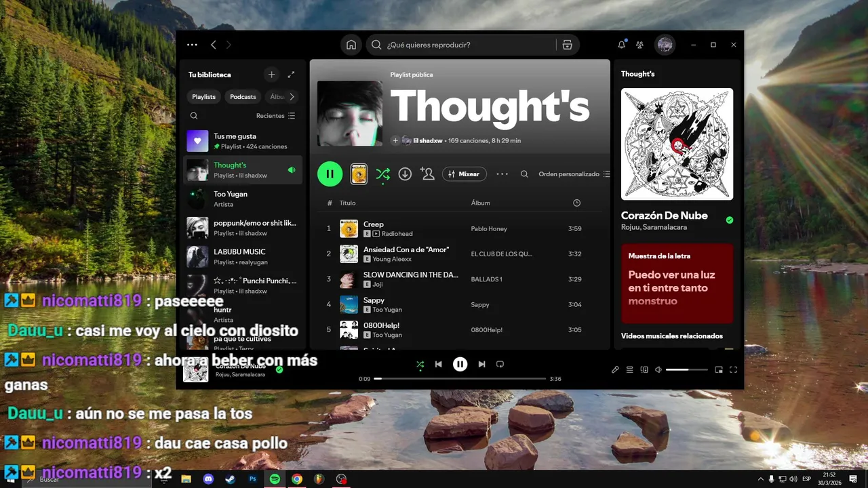Pause playlist with large green button

(330, 174)
